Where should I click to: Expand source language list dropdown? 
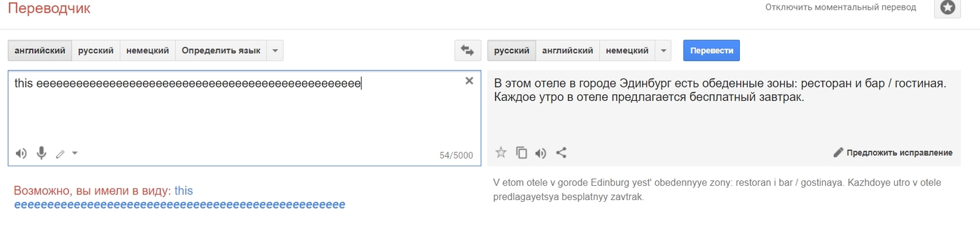point(275,51)
